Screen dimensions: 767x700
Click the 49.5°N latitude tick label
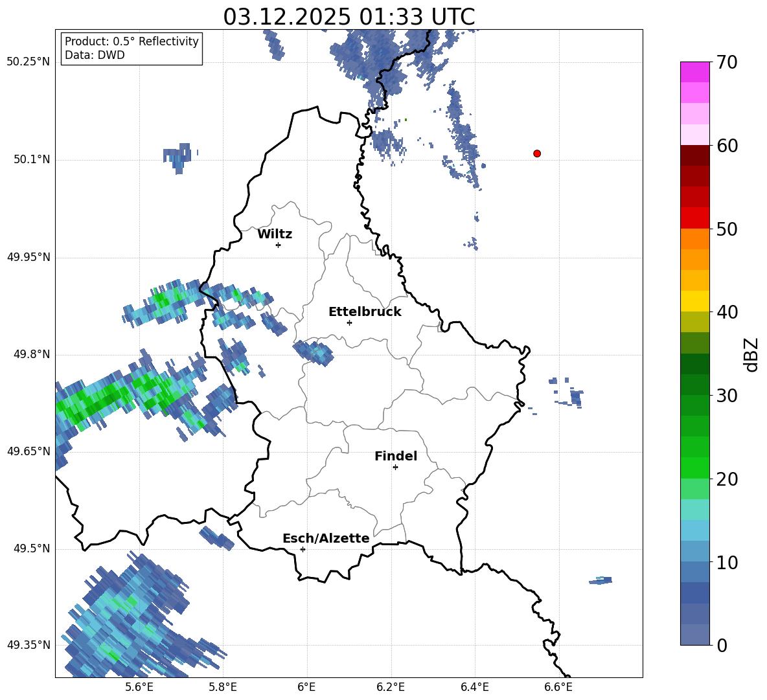(x=31, y=548)
